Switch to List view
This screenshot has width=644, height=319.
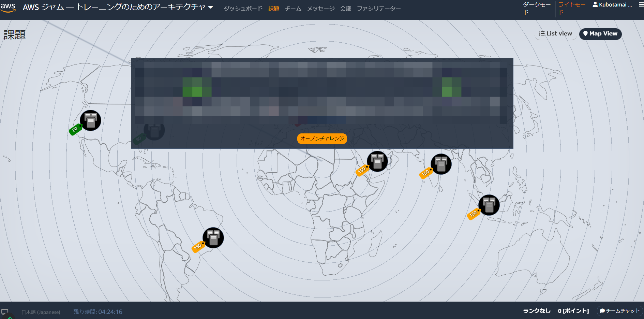[555, 33]
